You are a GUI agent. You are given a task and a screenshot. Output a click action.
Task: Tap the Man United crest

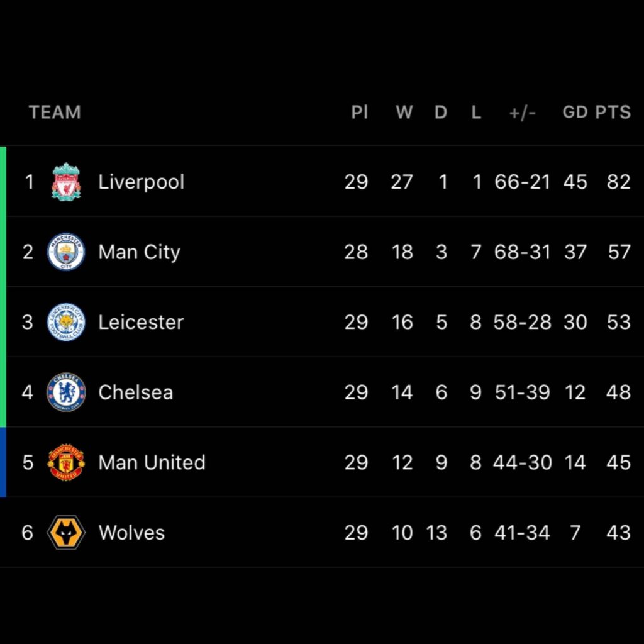point(66,462)
